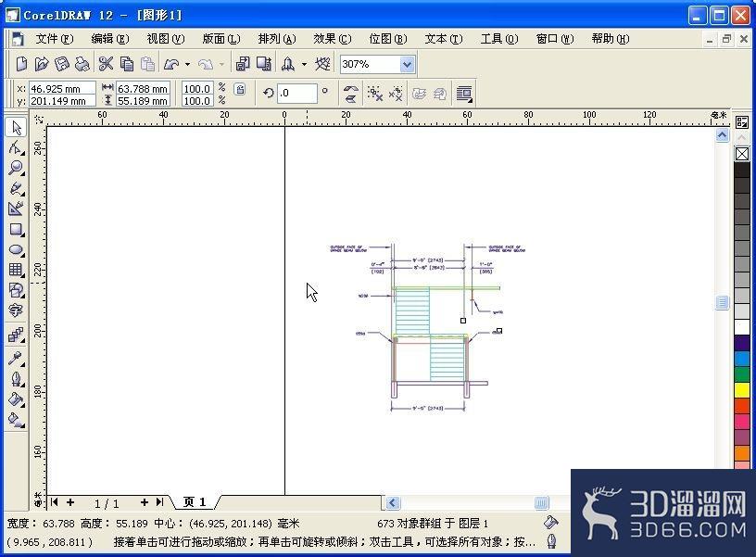Open the 编辑 (Edit) menu

point(110,39)
